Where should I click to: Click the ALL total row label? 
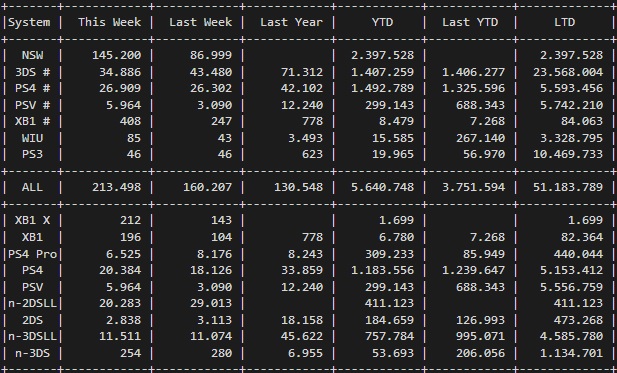point(33,187)
